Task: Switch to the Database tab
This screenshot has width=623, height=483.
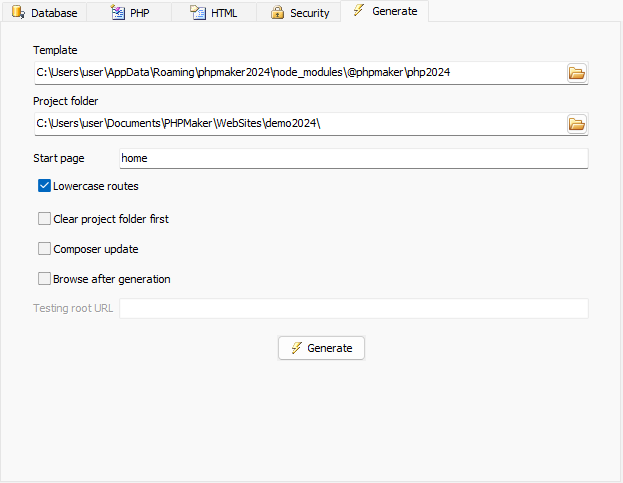Action: coord(53,13)
